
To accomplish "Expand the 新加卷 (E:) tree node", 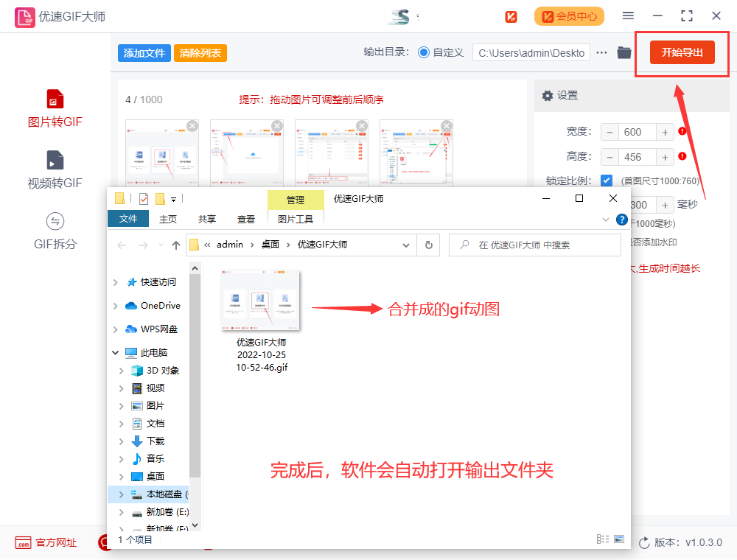I will [x=122, y=512].
